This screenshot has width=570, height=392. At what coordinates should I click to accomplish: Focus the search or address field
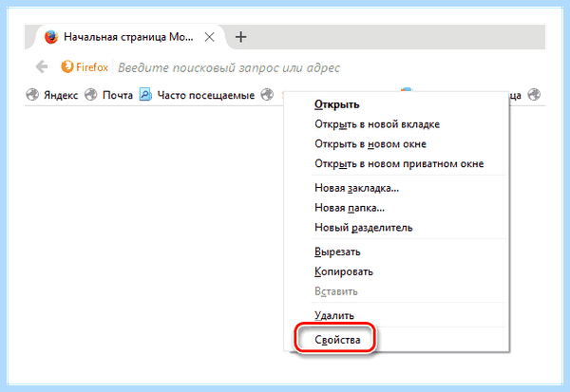pos(229,67)
